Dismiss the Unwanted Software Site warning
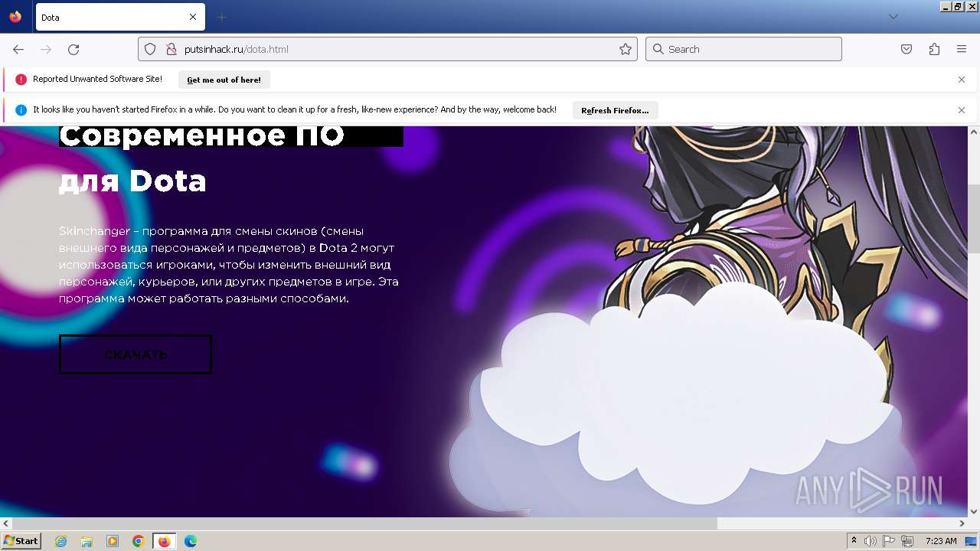 [962, 80]
